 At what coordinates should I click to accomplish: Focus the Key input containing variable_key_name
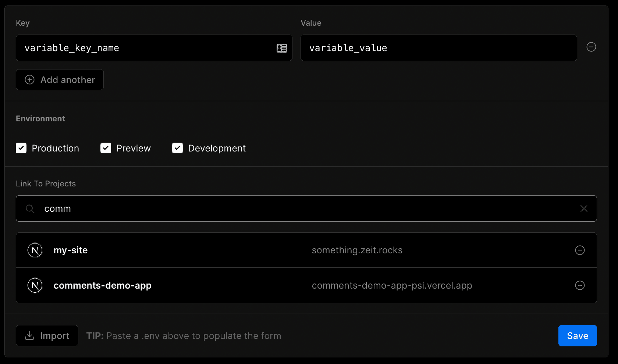click(147, 48)
